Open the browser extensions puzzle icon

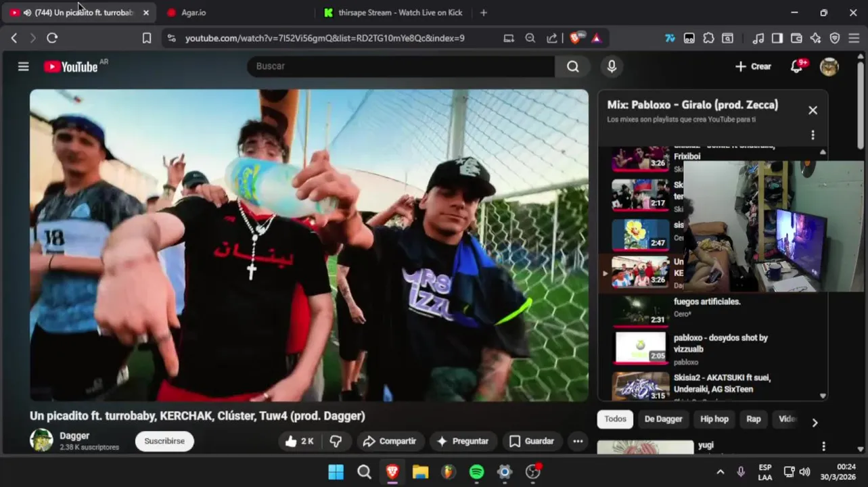708,39
